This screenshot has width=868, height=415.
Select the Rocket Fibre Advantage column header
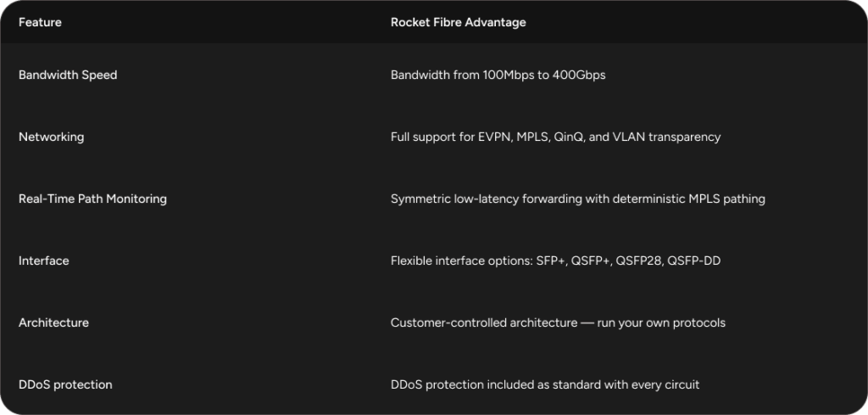tap(458, 23)
